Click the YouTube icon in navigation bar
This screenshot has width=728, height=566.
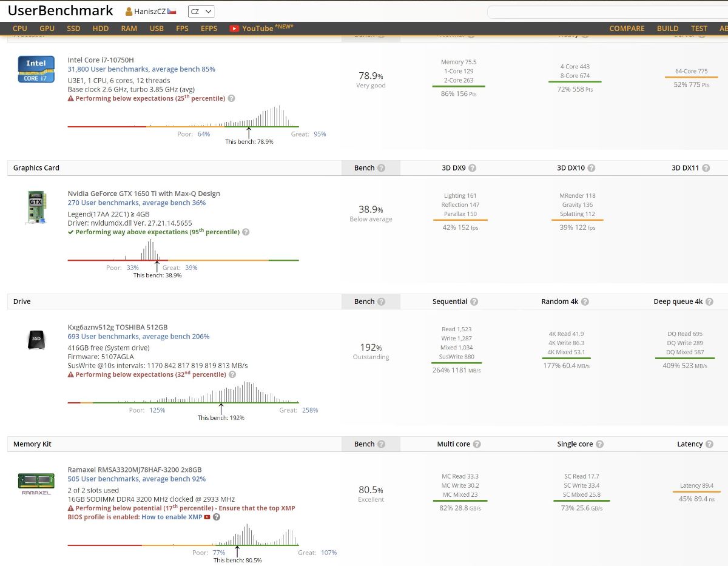(234, 29)
